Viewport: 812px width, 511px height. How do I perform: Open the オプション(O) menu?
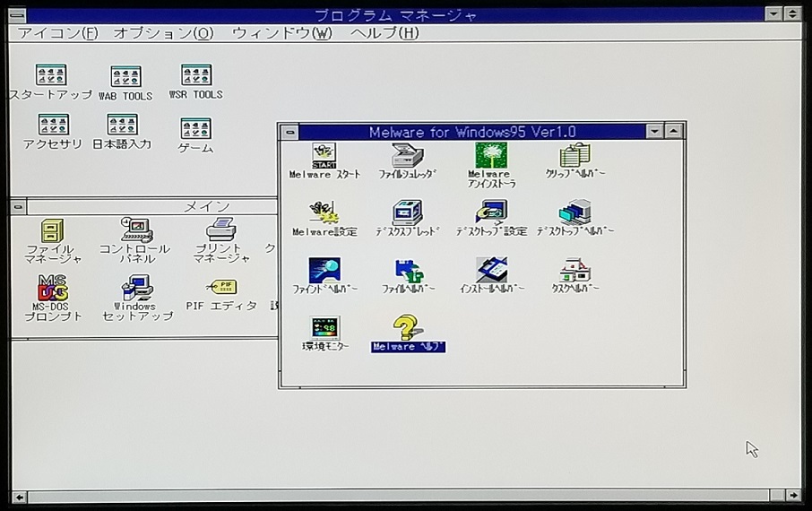point(163,34)
